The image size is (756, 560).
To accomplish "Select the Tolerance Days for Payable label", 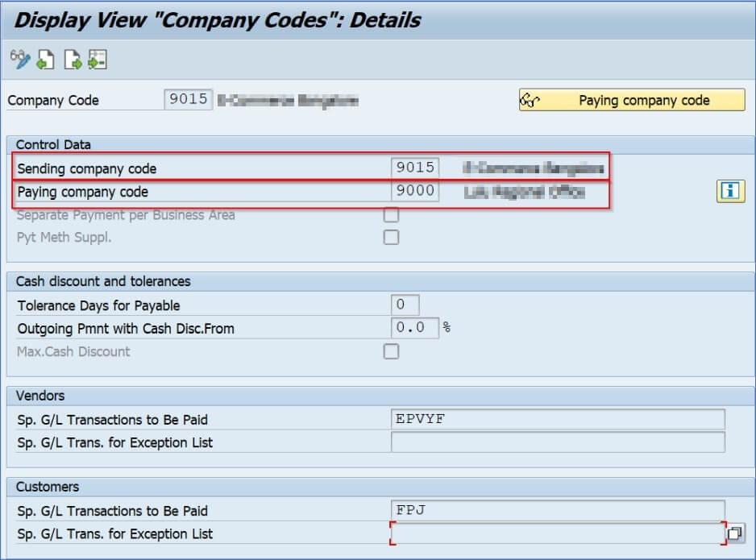I will click(98, 305).
